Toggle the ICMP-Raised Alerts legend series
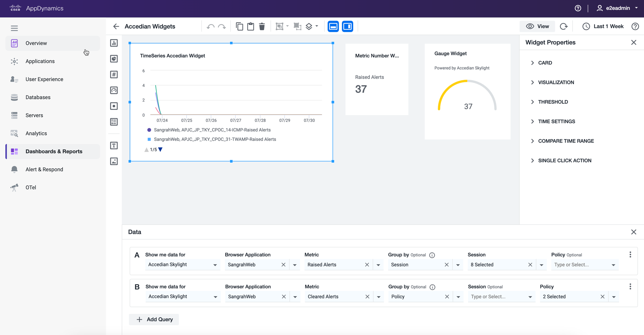The height and width of the screenshot is (335, 644). click(209, 130)
